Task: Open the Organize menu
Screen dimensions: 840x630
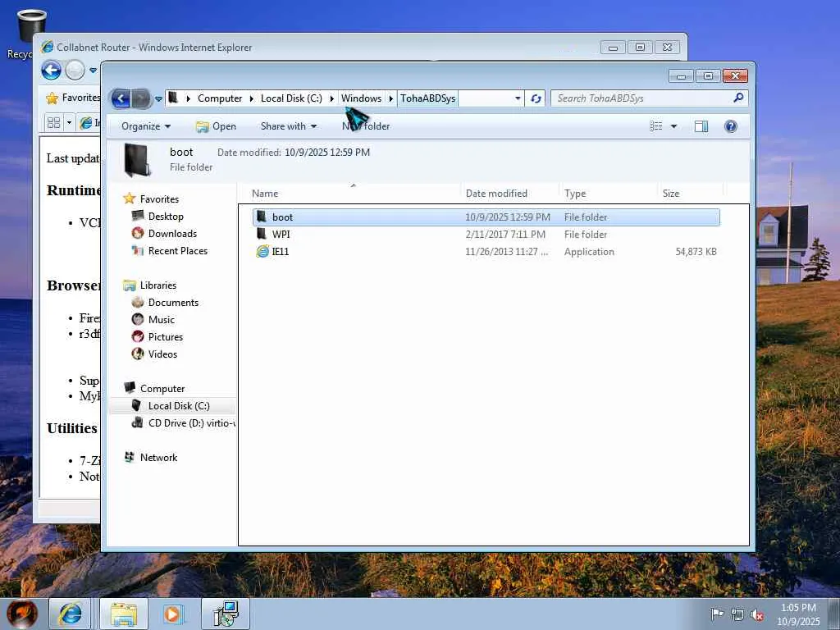Action: tap(146, 126)
